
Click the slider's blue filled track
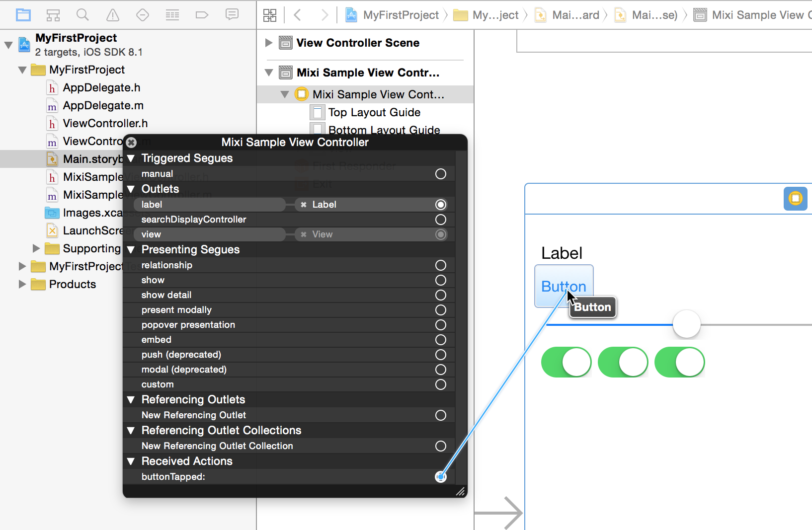(x=609, y=325)
